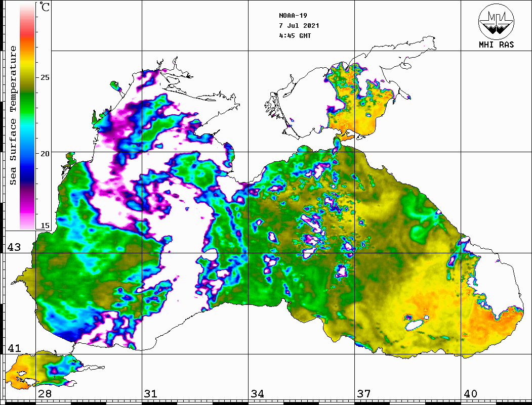This screenshot has width=532, height=405.
Task: Click the MHI RAS logo emblem
Action: tap(497, 21)
